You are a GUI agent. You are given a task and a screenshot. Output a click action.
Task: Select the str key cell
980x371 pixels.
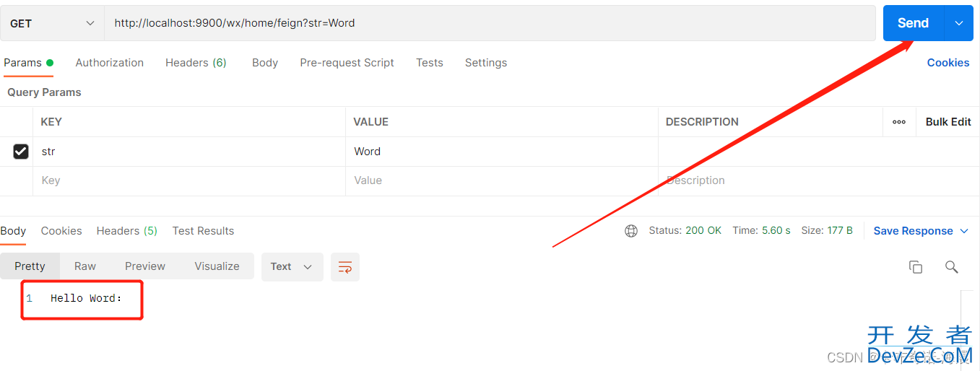189,152
